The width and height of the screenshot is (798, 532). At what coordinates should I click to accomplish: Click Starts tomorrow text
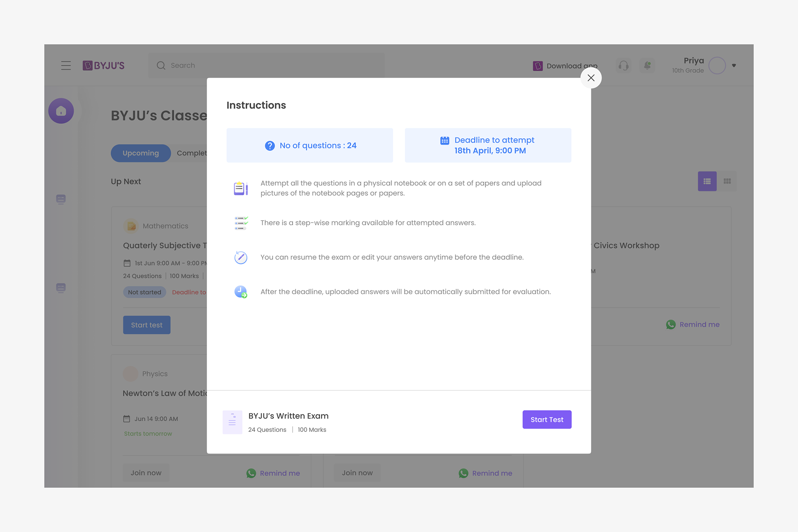[x=148, y=433]
